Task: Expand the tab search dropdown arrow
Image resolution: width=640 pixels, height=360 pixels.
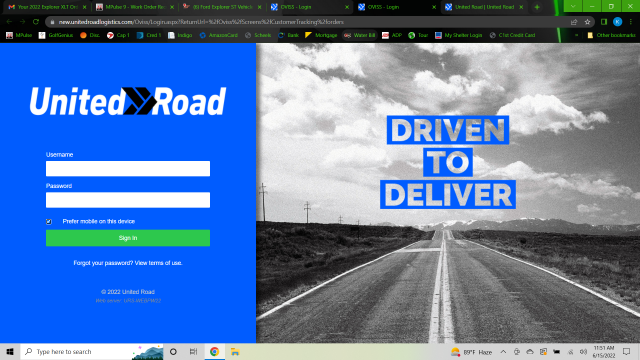Action: [573, 6]
